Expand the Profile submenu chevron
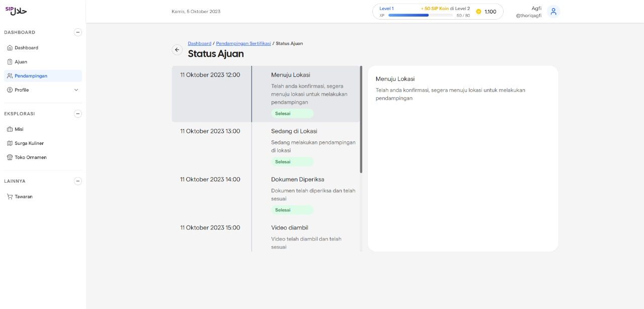Viewport: 644px width, 309px height. click(76, 90)
